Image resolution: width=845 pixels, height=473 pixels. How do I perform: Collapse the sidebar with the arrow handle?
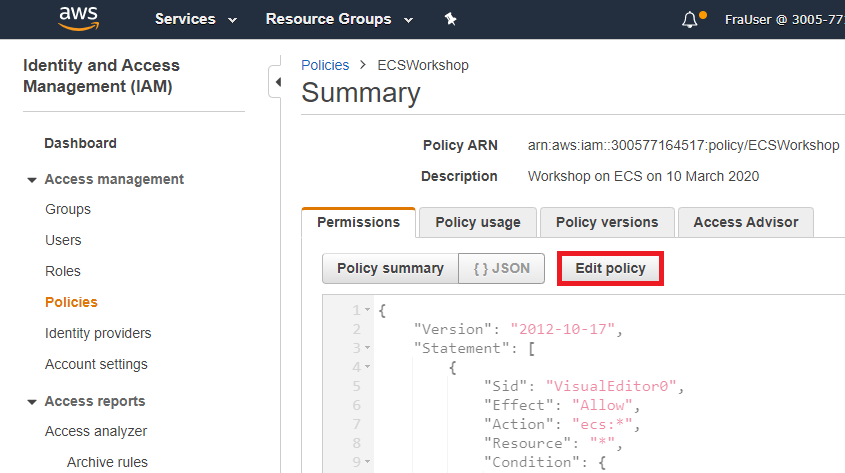275,82
